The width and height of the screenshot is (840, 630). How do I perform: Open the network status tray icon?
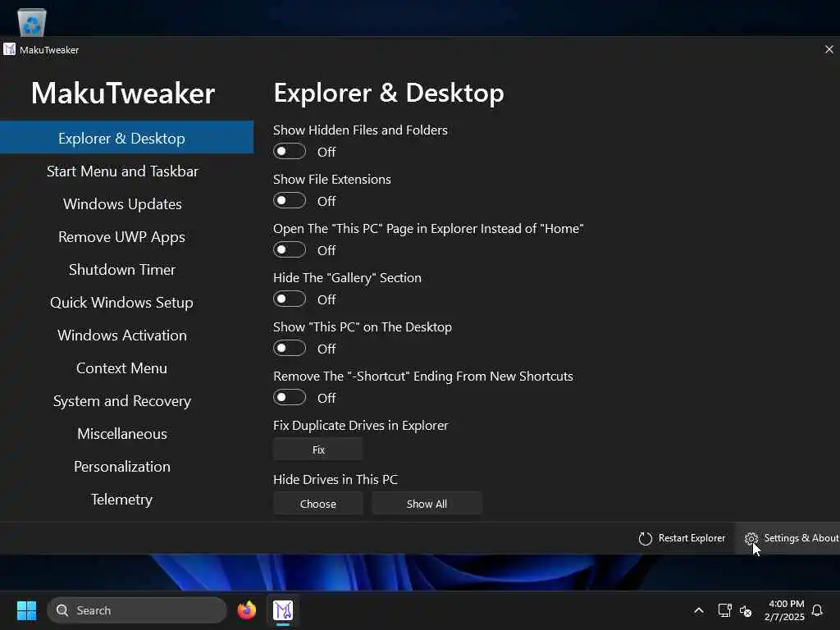coord(724,610)
